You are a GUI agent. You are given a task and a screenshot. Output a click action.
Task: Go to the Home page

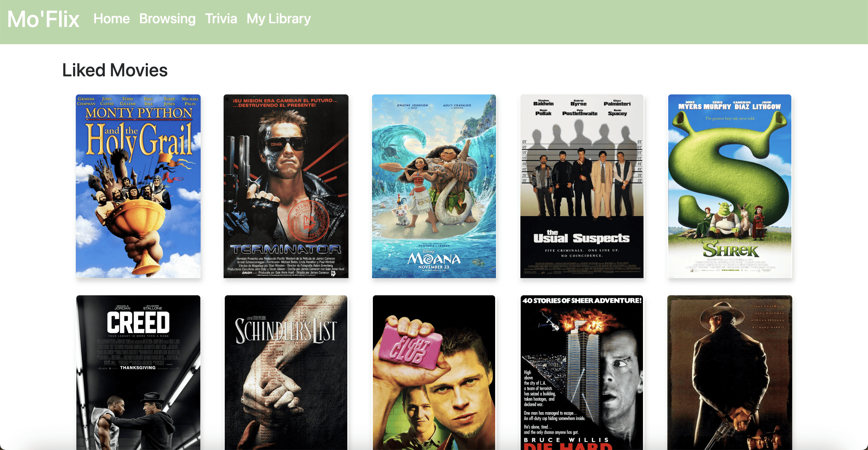tap(112, 19)
